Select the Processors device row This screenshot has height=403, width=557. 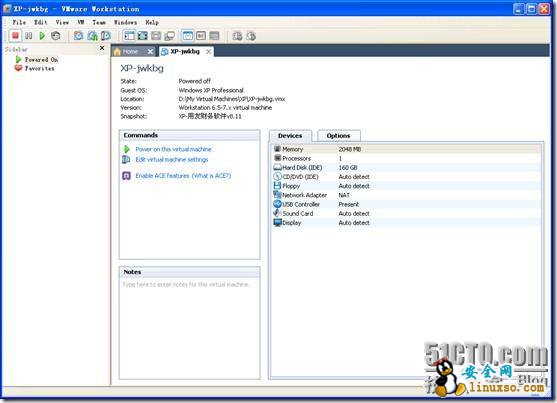(407, 158)
